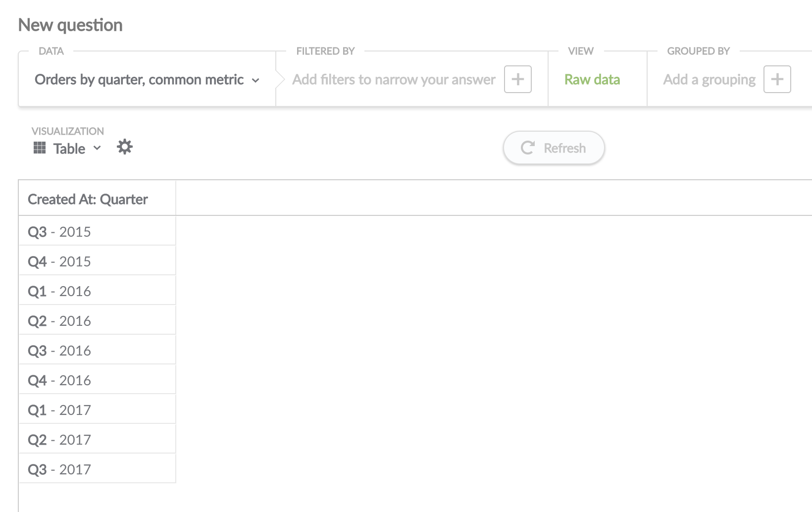Click the Q4 - 2016 cell
The height and width of the screenshot is (512, 812).
(x=59, y=380)
